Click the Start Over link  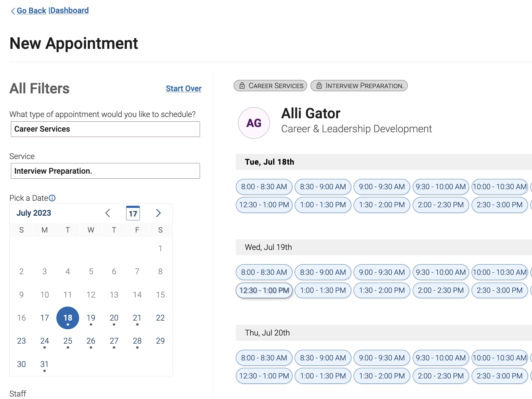pyautogui.click(x=184, y=88)
